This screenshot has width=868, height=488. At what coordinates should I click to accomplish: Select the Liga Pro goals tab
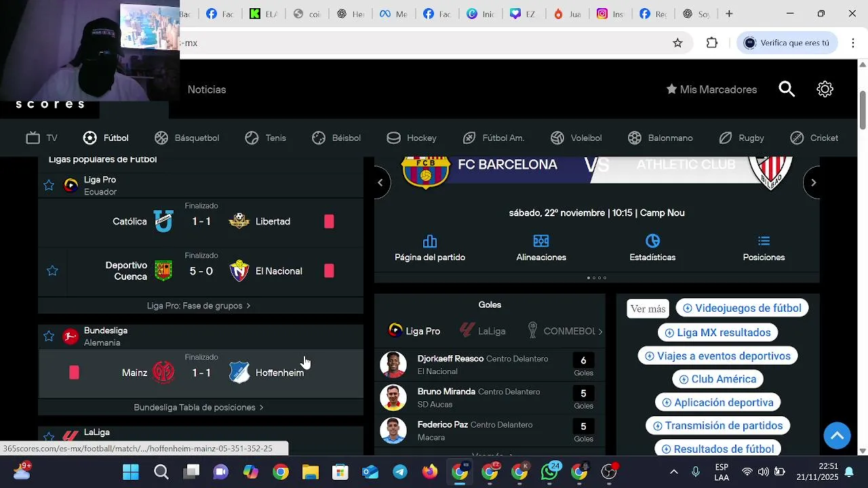click(x=414, y=331)
